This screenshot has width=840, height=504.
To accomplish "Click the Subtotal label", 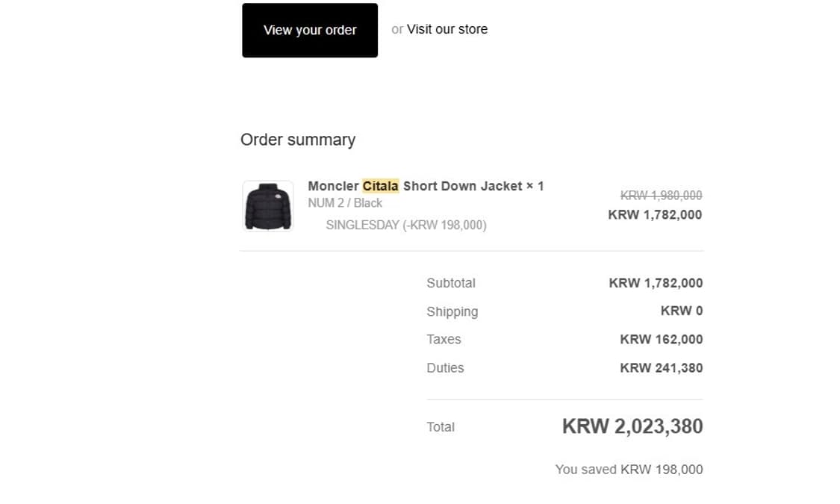I will [450, 283].
